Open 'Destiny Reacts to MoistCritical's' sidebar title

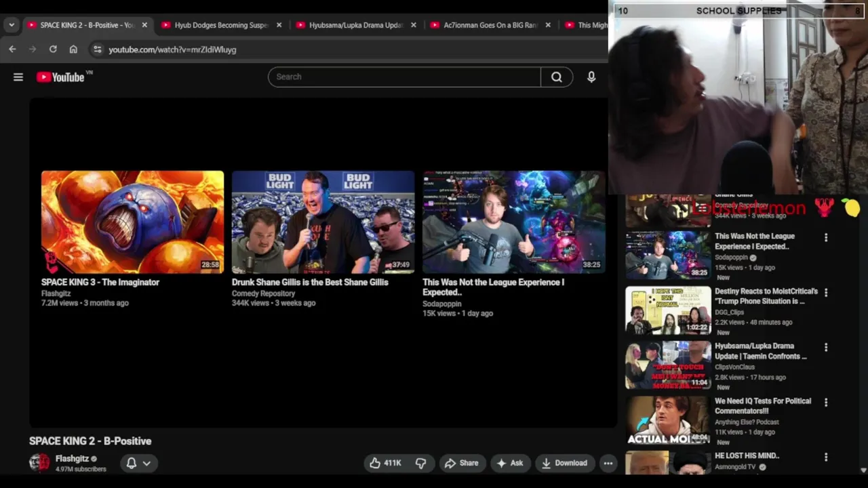point(766,296)
